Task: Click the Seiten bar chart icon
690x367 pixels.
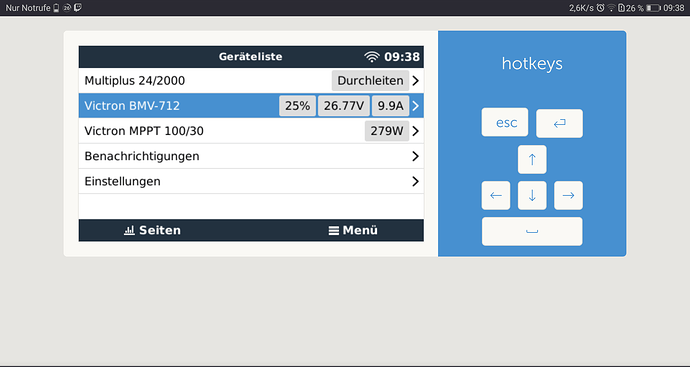Action: (129, 230)
